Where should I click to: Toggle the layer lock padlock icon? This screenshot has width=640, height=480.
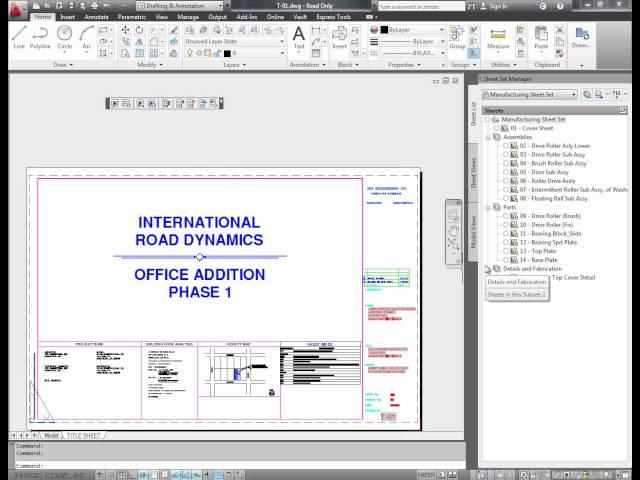point(217,53)
